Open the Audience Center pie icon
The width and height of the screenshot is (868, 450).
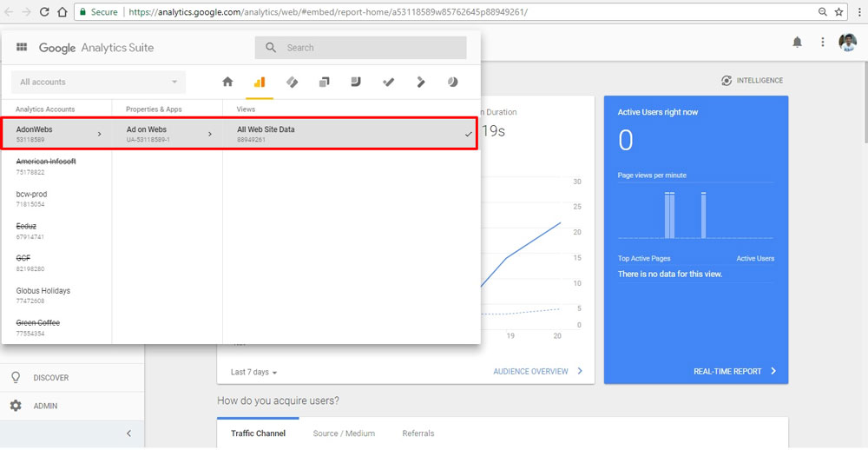pyautogui.click(x=453, y=82)
